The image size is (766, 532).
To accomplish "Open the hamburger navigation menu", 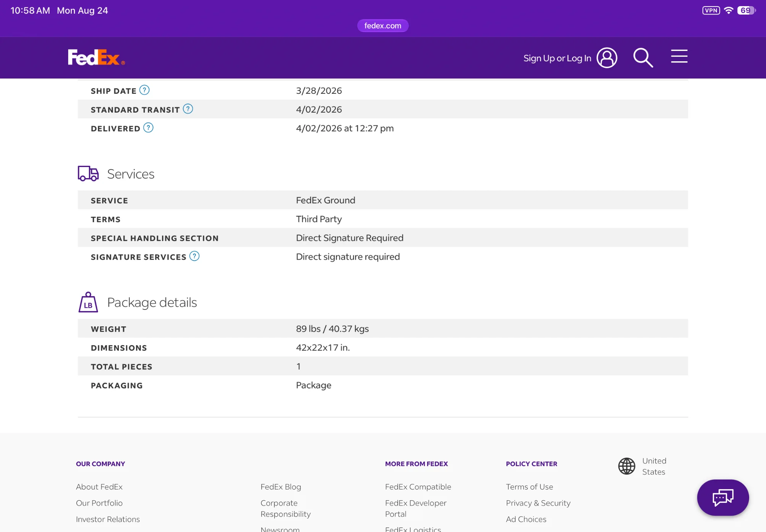I will (679, 56).
